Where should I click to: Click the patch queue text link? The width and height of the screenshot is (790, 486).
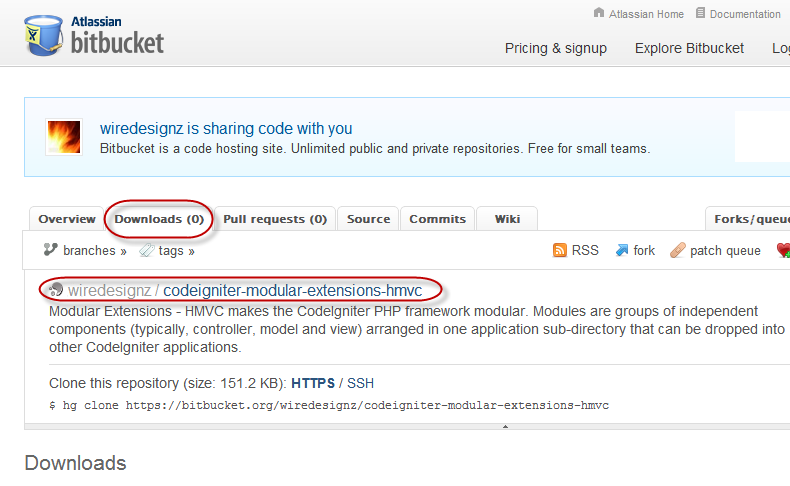(725, 251)
